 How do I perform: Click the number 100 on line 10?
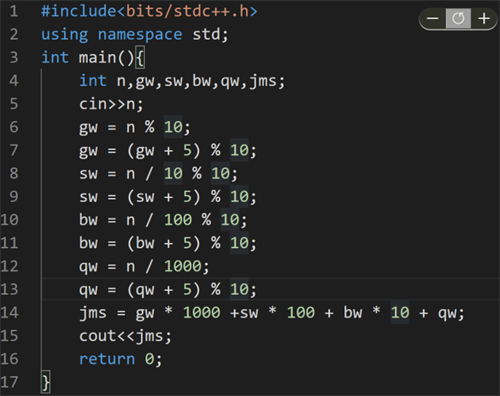point(178,220)
